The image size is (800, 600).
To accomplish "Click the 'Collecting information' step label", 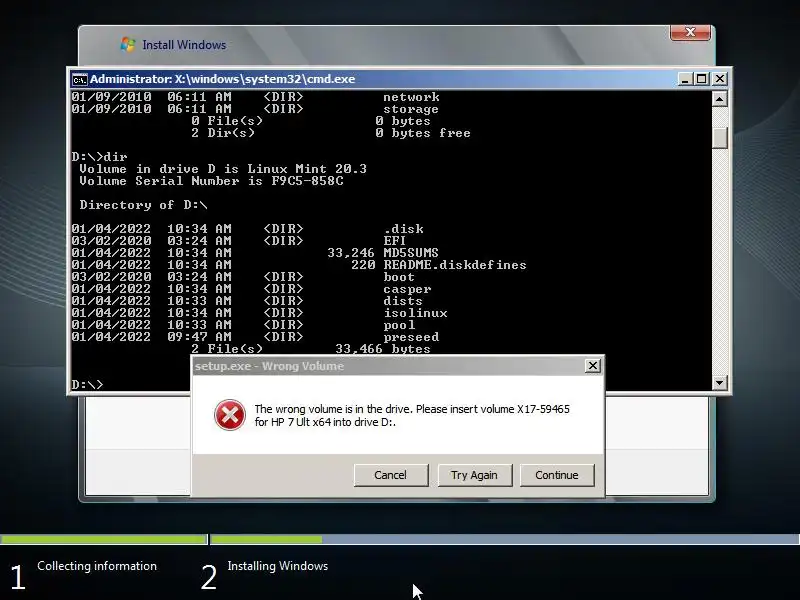I will pyautogui.click(x=97, y=566).
